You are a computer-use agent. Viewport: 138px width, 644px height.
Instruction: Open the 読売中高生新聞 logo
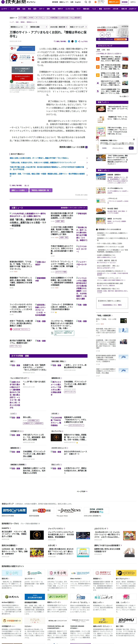click(x=41, y=510)
